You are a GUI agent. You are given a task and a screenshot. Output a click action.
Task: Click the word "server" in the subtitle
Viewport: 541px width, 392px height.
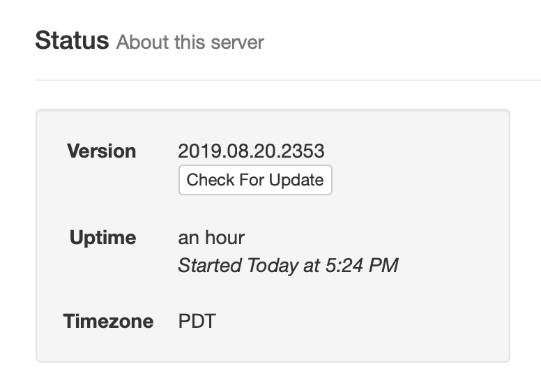(x=238, y=43)
